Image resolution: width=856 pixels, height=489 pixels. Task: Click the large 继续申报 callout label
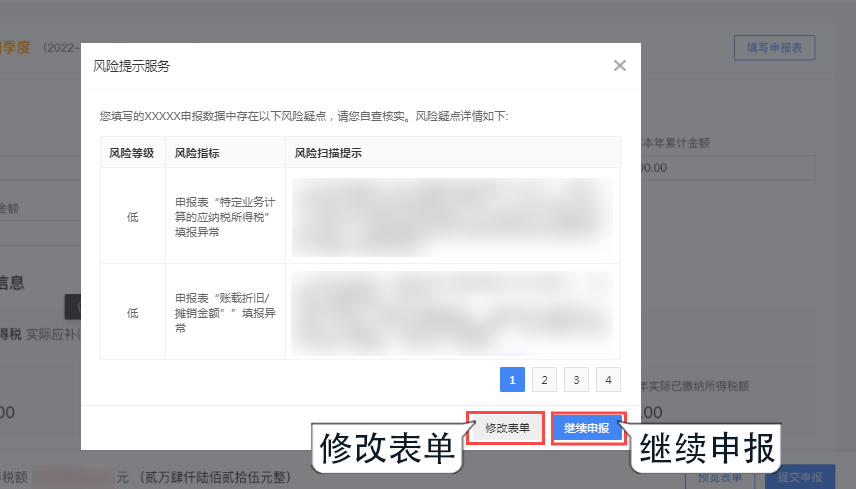click(x=707, y=449)
